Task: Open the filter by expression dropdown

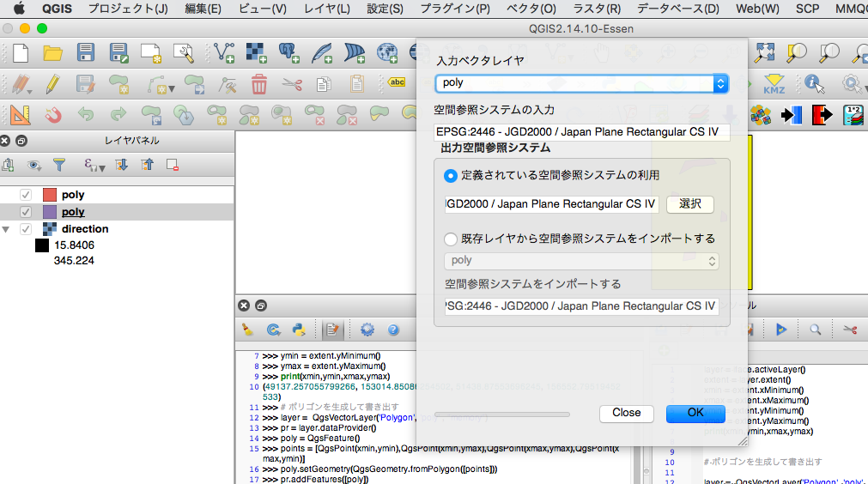Action: 94,165
